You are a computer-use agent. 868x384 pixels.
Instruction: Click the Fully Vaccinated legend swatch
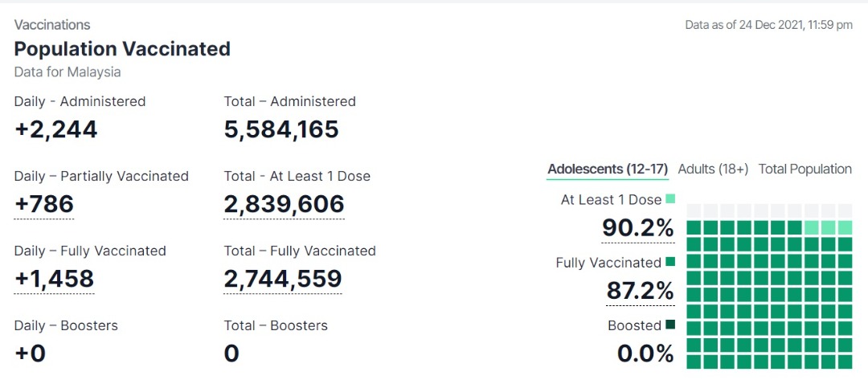pyautogui.click(x=670, y=262)
